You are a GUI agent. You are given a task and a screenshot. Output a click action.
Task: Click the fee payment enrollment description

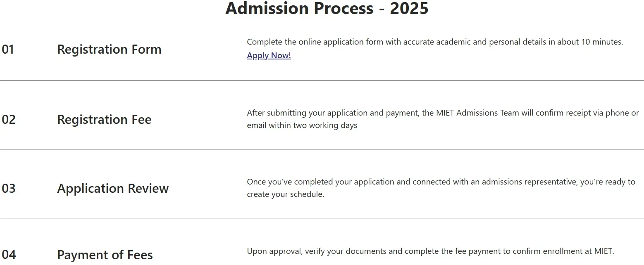point(430,251)
